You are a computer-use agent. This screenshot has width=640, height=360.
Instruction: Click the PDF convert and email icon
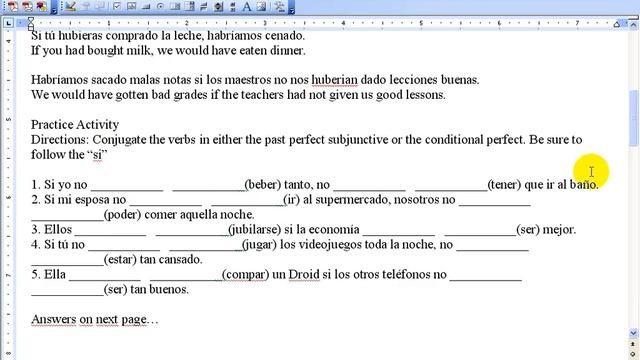point(27,6)
